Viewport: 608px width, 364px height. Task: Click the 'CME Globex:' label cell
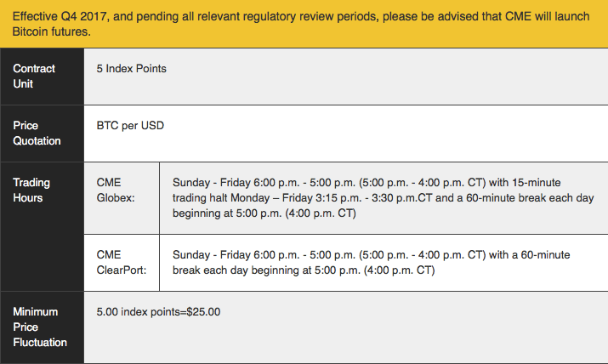click(122, 198)
